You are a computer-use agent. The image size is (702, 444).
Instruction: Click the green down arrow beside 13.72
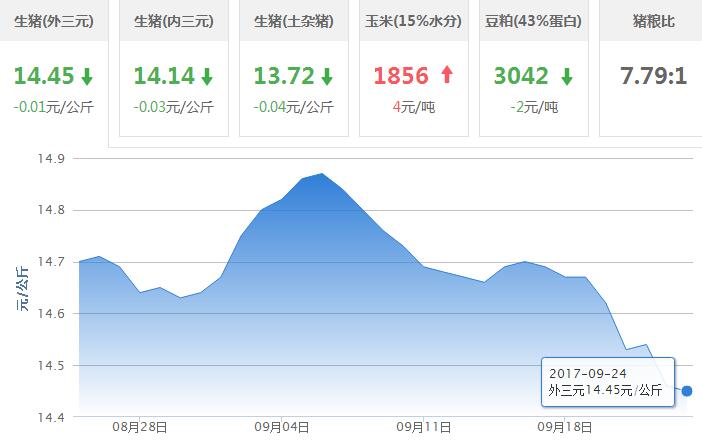click(326, 76)
